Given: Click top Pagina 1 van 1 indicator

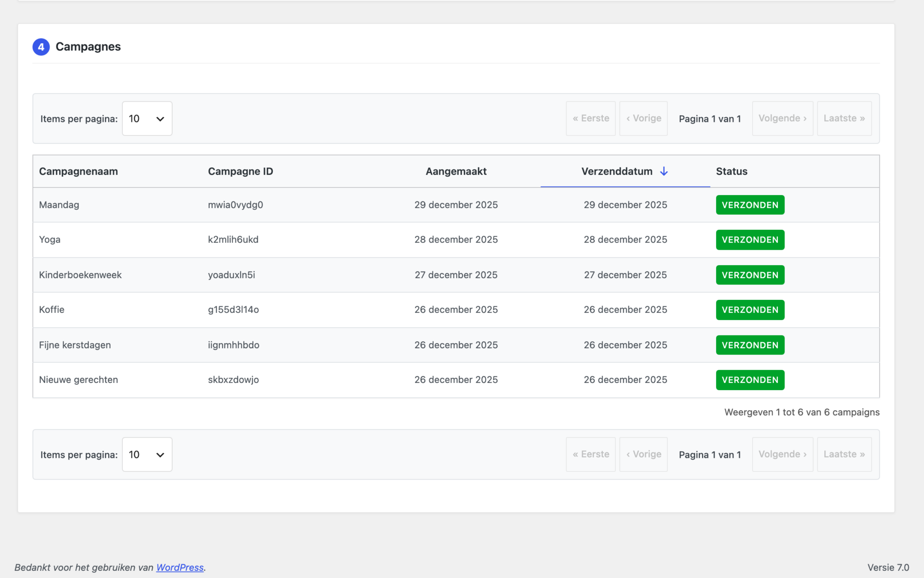Looking at the screenshot, I should point(710,119).
